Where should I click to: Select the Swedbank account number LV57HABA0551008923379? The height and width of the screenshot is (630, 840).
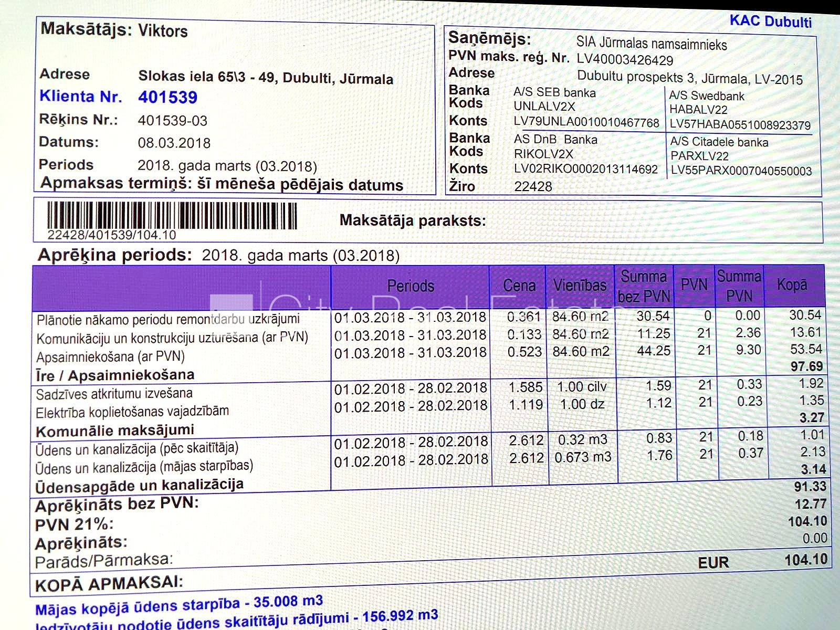point(740,125)
